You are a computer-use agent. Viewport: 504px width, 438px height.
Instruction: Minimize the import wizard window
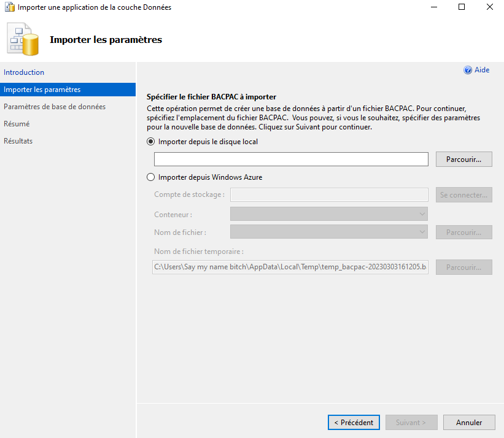(434, 7)
